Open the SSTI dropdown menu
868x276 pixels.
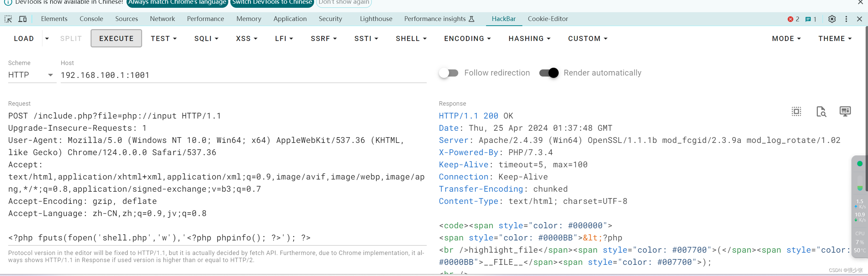(366, 39)
